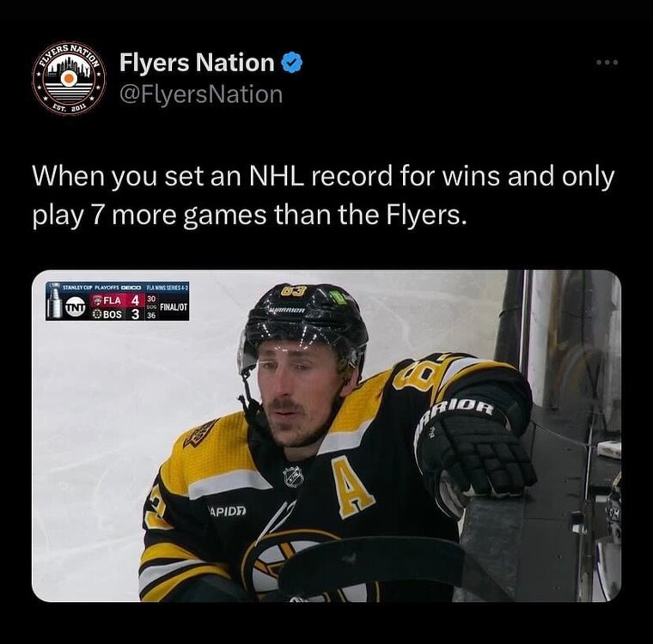Open the Flyers Nation display name link
This screenshot has width=653, height=644.
coord(196,63)
